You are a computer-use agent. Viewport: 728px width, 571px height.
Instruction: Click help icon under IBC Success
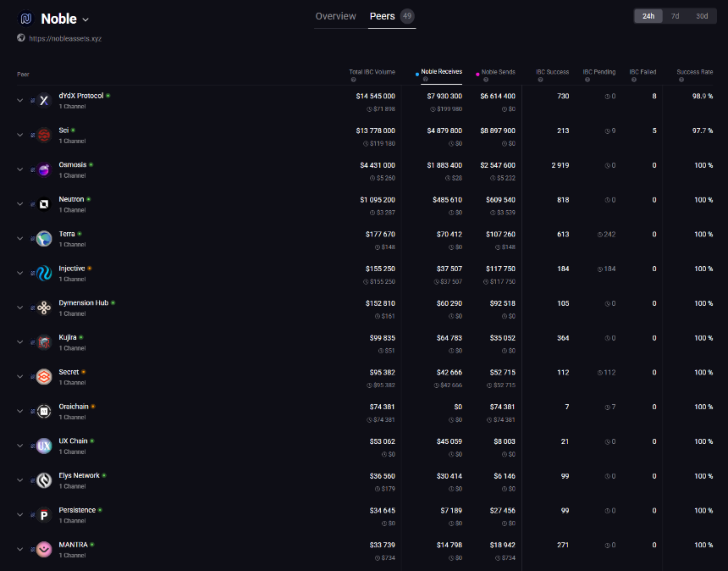tap(540, 80)
